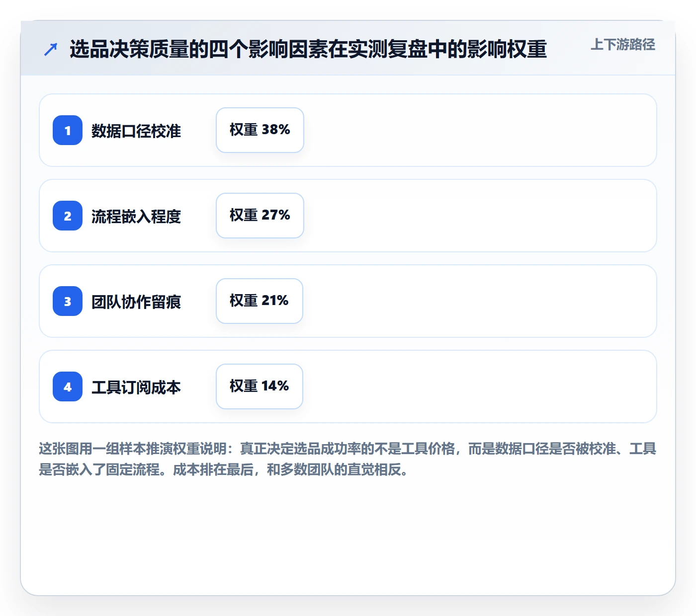
Task: Select the 工具订阅成本 label
Action: [x=136, y=387]
